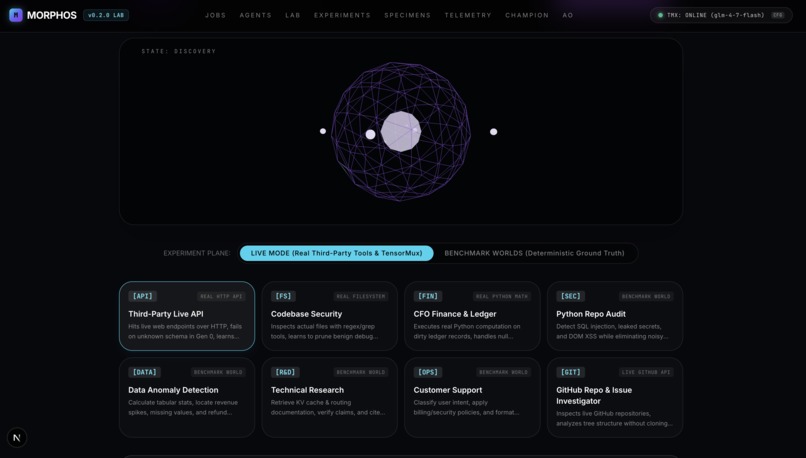
Task: Click the LIVE GITHUB API label
Action: click(x=646, y=372)
